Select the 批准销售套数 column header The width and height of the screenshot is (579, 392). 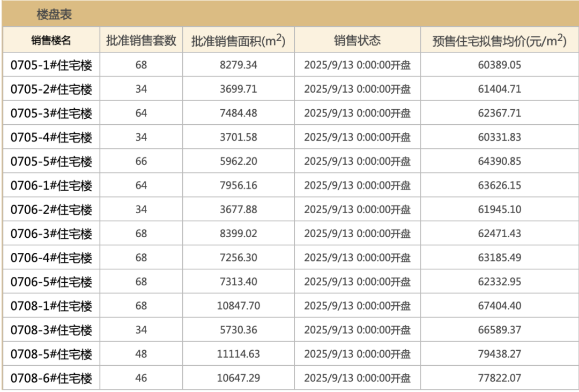(141, 41)
